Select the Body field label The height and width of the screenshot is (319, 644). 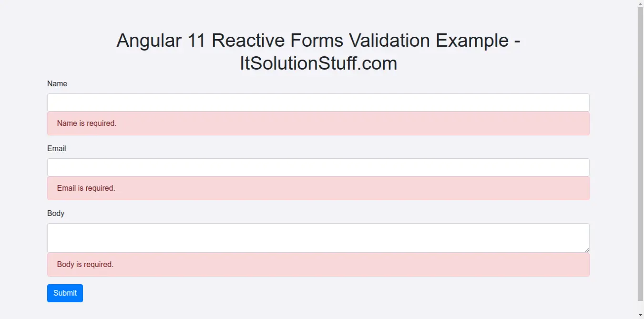[x=55, y=213]
